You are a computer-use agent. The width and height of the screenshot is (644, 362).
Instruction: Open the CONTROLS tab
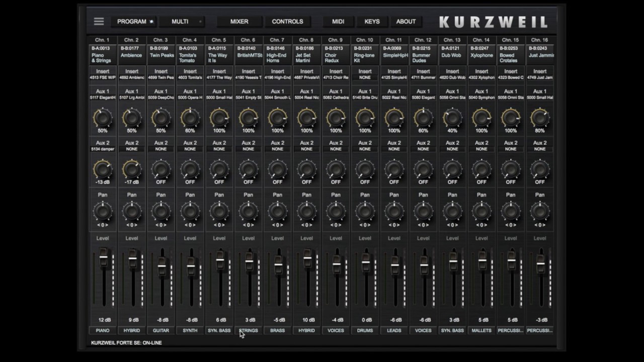tap(287, 22)
